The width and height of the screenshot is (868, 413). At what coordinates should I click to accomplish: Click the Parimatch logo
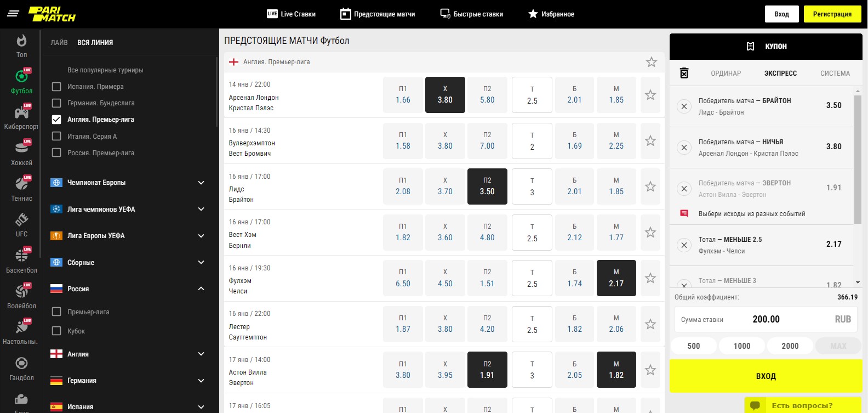click(52, 14)
